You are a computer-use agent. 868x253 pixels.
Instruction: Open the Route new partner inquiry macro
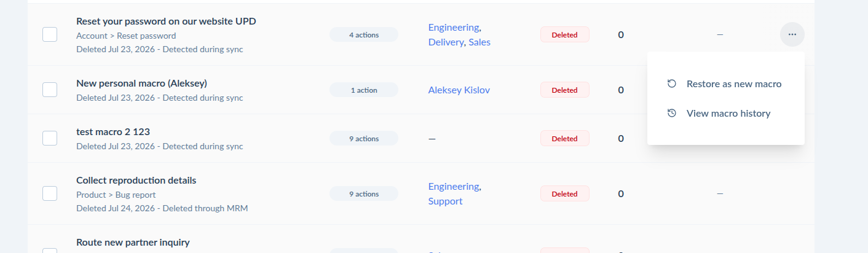click(x=133, y=242)
